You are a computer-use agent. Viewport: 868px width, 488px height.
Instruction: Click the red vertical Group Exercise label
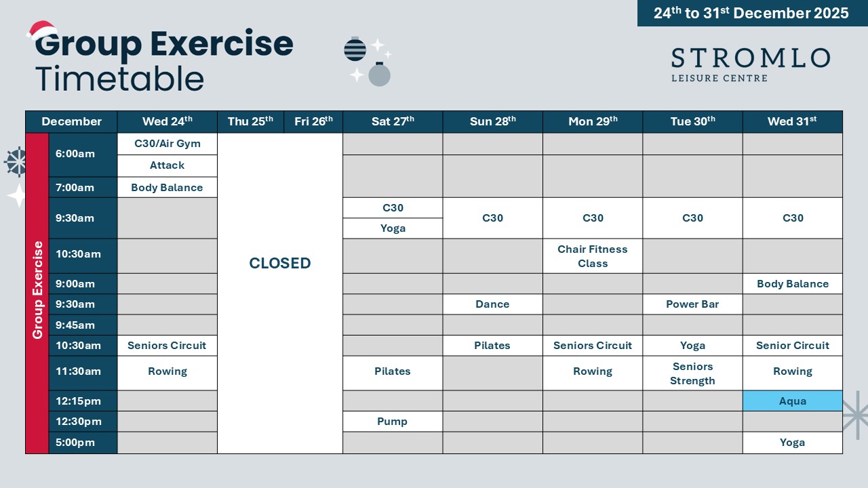pyautogui.click(x=37, y=293)
